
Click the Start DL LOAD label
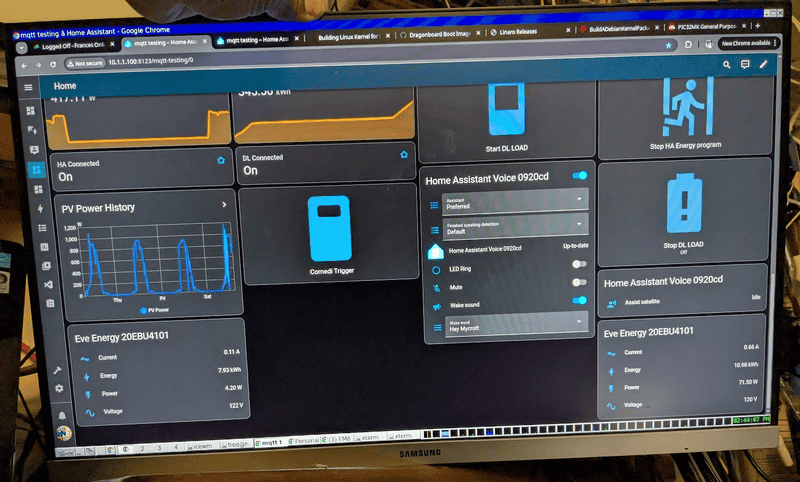point(507,148)
